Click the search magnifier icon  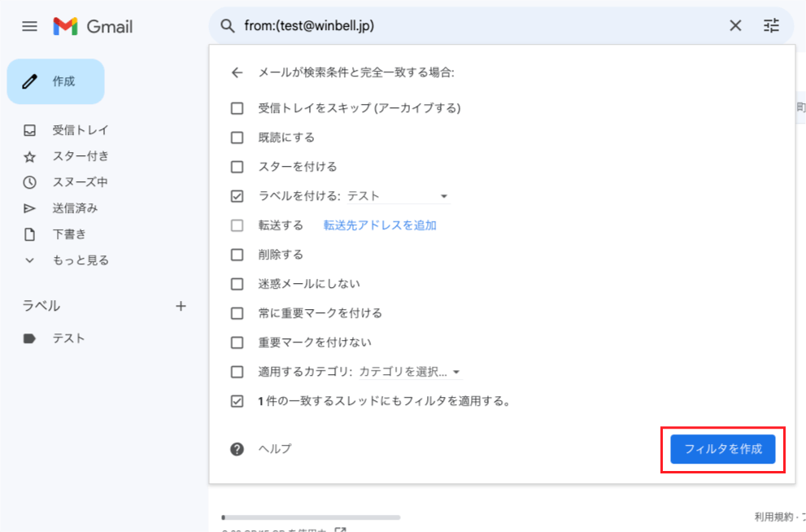click(x=227, y=26)
